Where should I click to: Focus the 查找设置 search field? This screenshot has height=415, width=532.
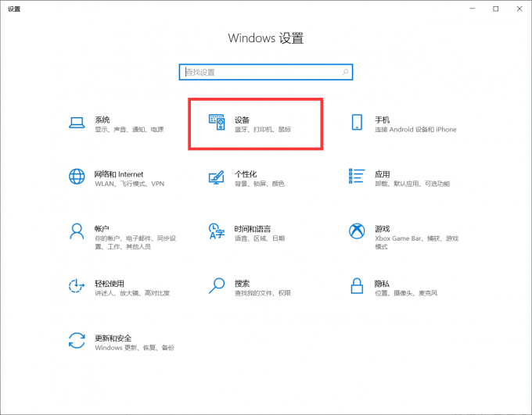click(x=266, y=72)
